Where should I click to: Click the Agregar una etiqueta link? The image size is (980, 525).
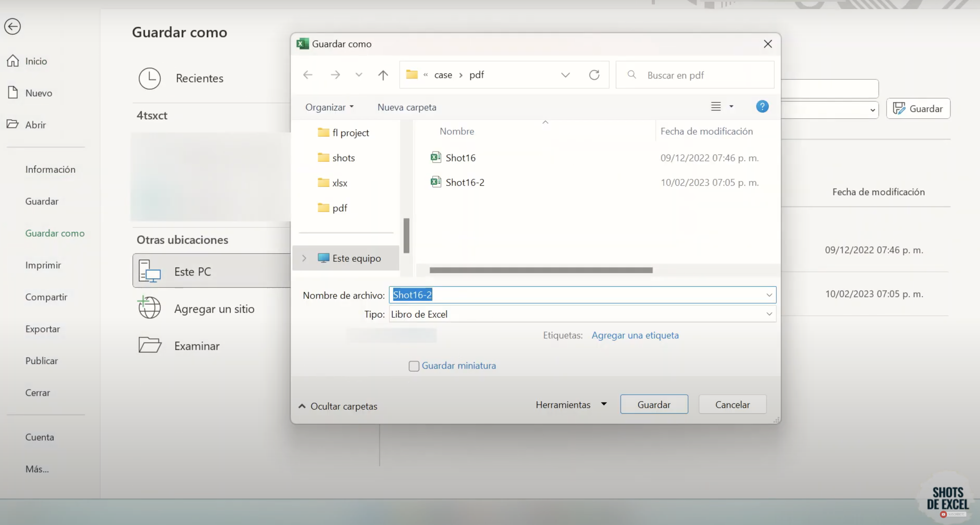(x=635, y=335)
